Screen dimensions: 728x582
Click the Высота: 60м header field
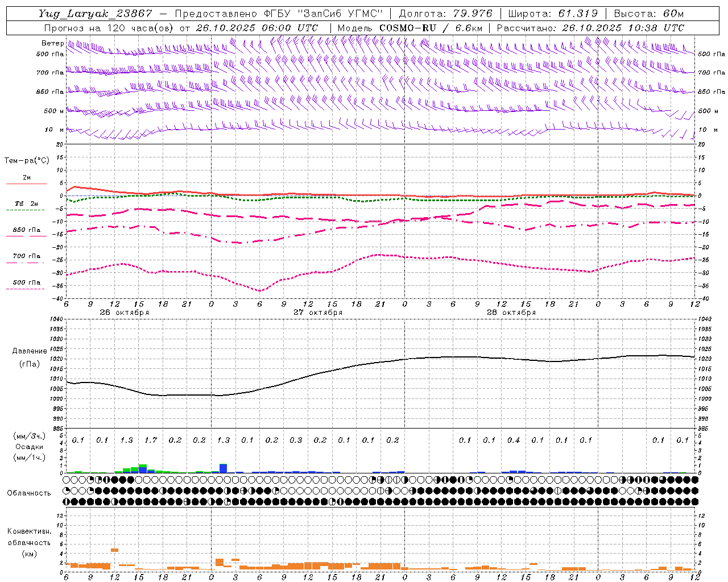click(649, 14)
